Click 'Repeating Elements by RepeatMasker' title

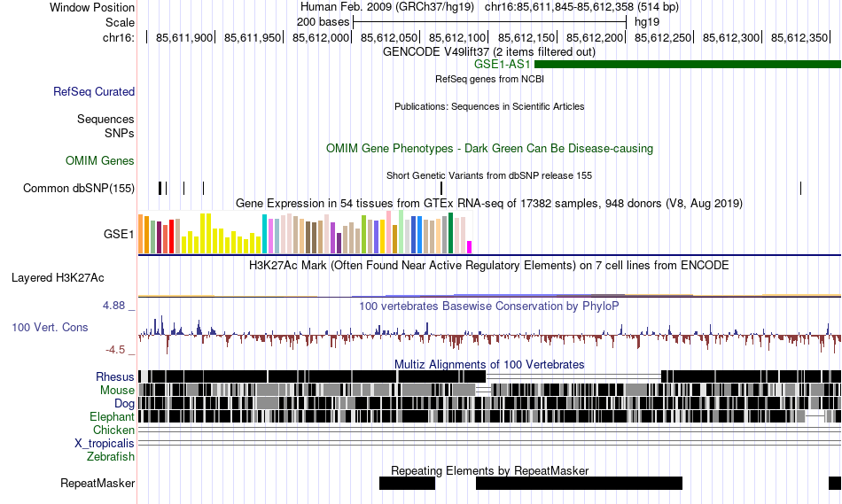click(x=489, y=470)
